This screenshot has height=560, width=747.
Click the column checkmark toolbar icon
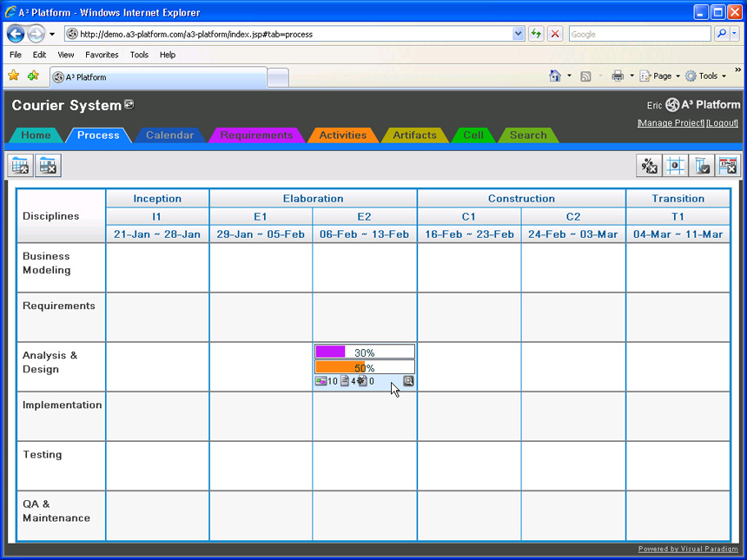click(702, 165)
